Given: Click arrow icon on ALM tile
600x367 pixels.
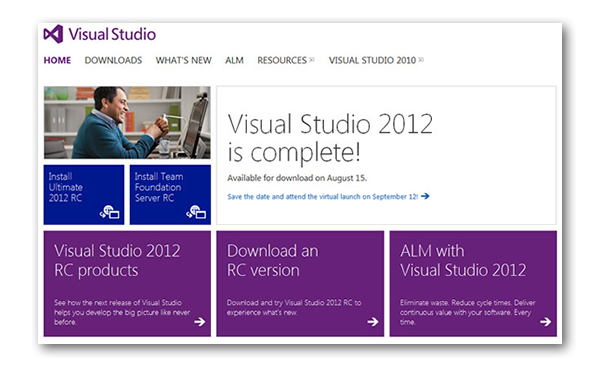Looking at the screenshot, I should click(x=546, y=322).
